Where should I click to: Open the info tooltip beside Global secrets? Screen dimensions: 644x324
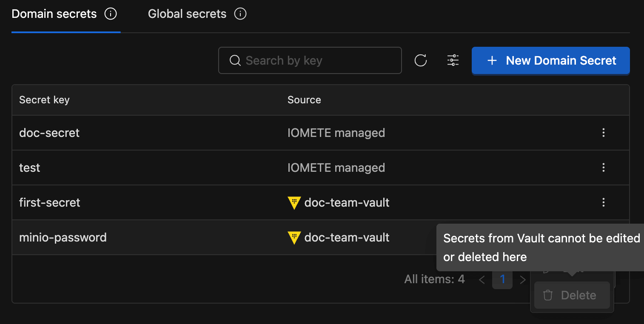coord(240,14)
